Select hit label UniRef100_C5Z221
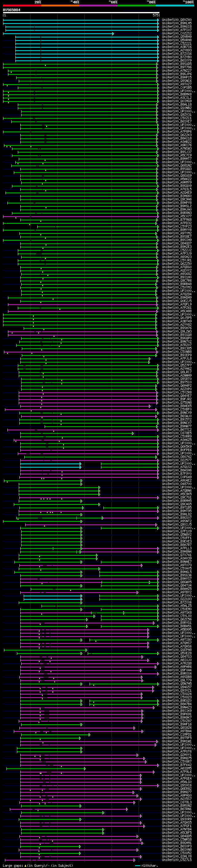The image size is (197, 868). click(x=177, y=43)
